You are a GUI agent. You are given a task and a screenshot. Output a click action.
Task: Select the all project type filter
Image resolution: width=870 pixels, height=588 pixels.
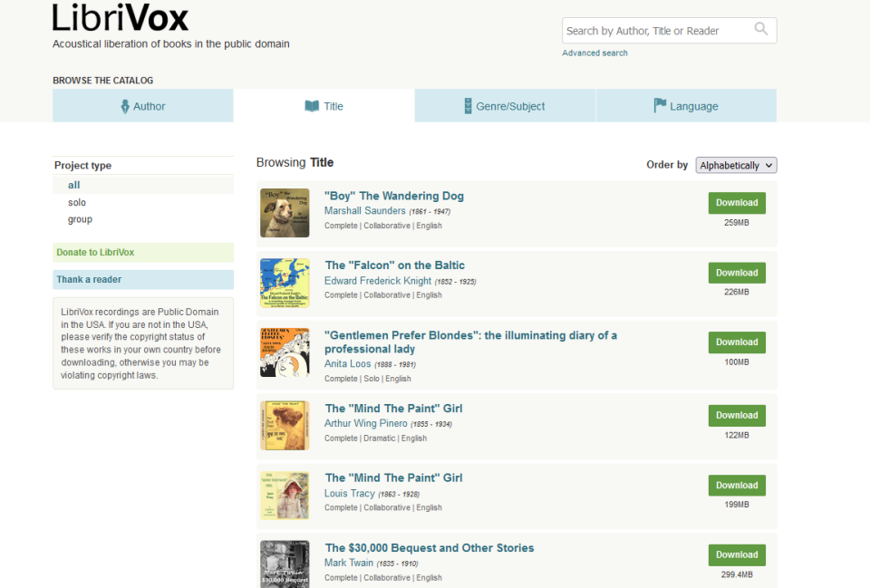click(x=74, y=185)
